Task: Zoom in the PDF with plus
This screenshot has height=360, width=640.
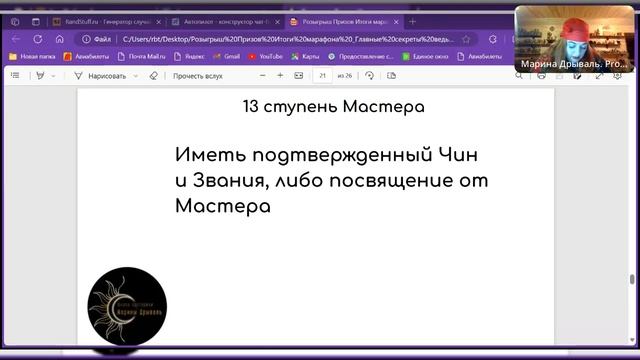Action: pyautogui.click(x=280, y=76)
